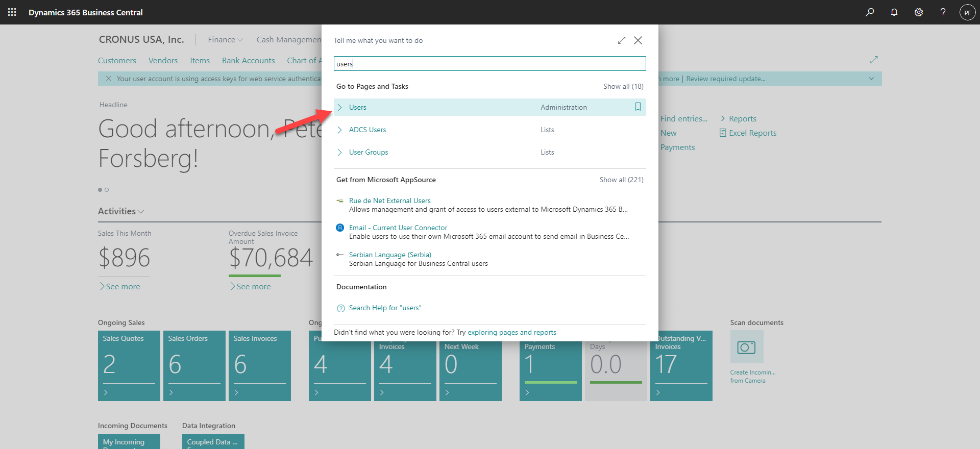Screen dimensions: 980x449
Task: Bookmark the Users page result
Action: point(638,107)
